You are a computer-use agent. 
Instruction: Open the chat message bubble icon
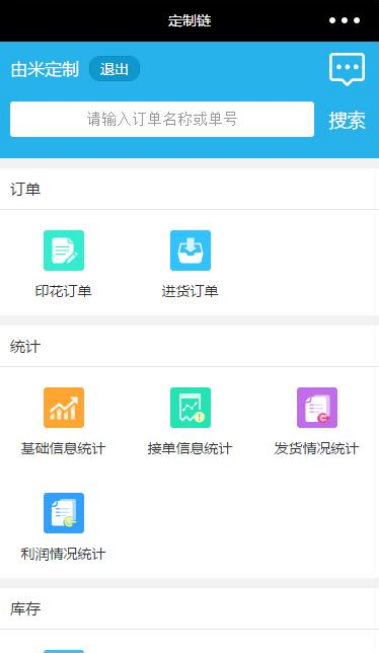click(x=347, y=69)
